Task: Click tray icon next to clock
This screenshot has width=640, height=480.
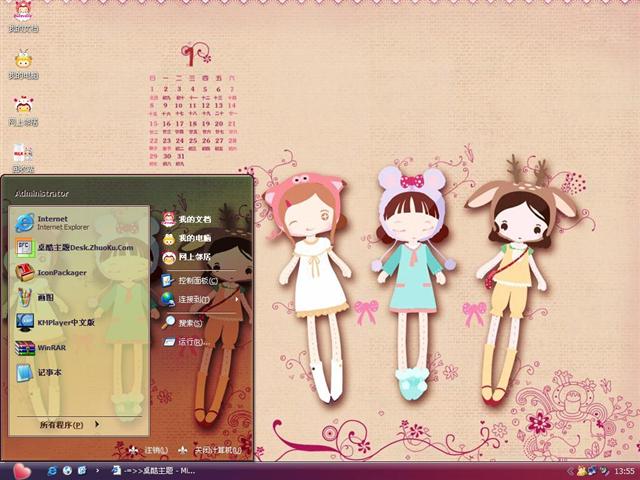Action: click(x=604, y=471)
